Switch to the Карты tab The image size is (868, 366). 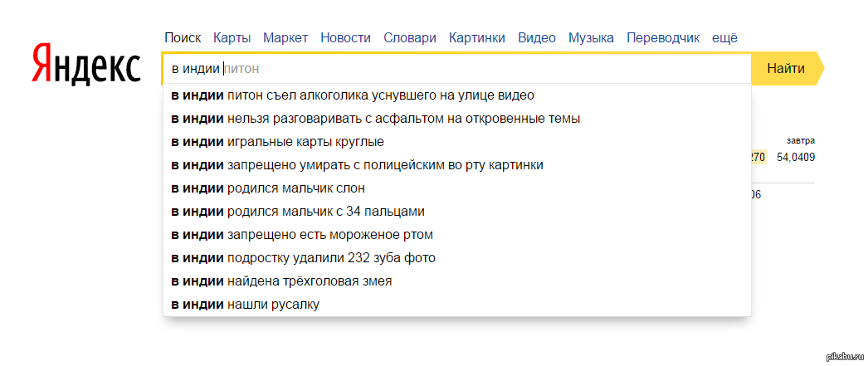(232, 37)
